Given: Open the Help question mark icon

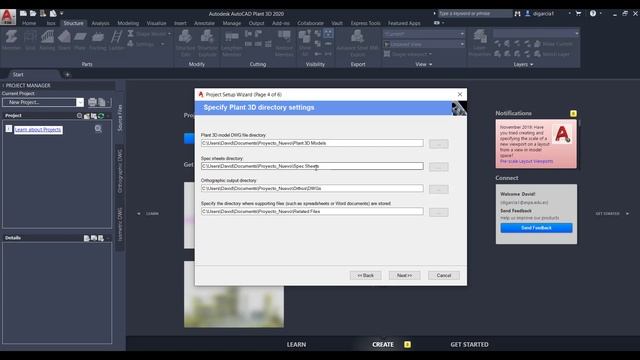Looking at the screenshot, I should pos(593,13).
